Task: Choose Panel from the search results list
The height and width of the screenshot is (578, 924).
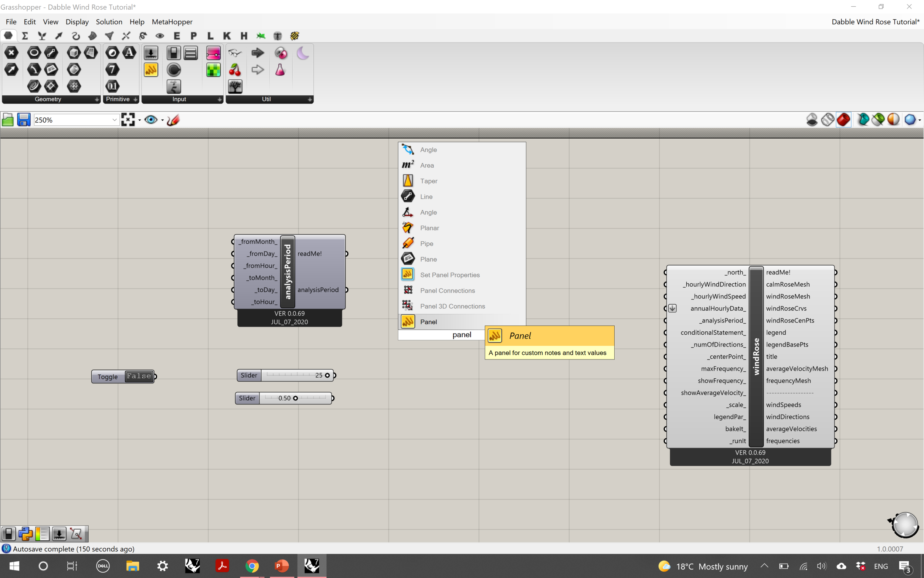Action: point(428,322)
